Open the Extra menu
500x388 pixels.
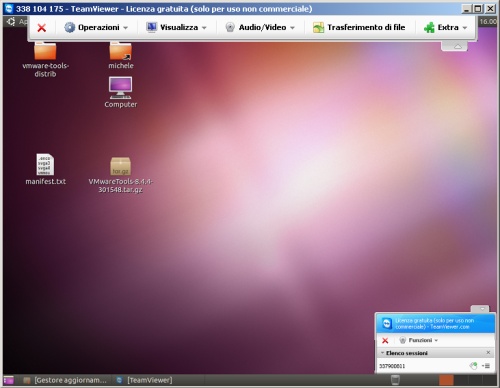coord(445,27)
